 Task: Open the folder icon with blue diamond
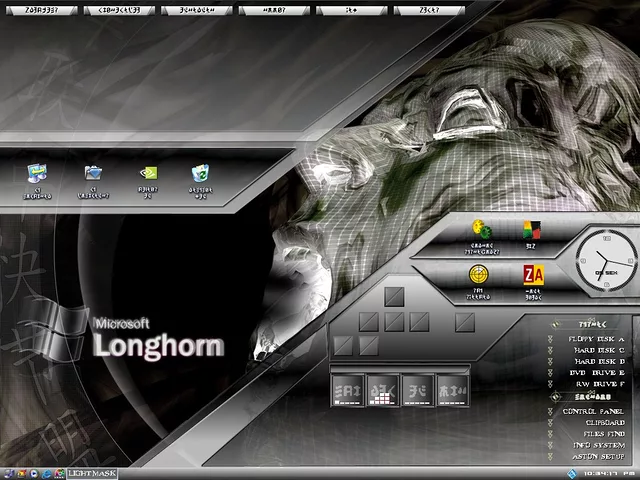coord(93,173)
